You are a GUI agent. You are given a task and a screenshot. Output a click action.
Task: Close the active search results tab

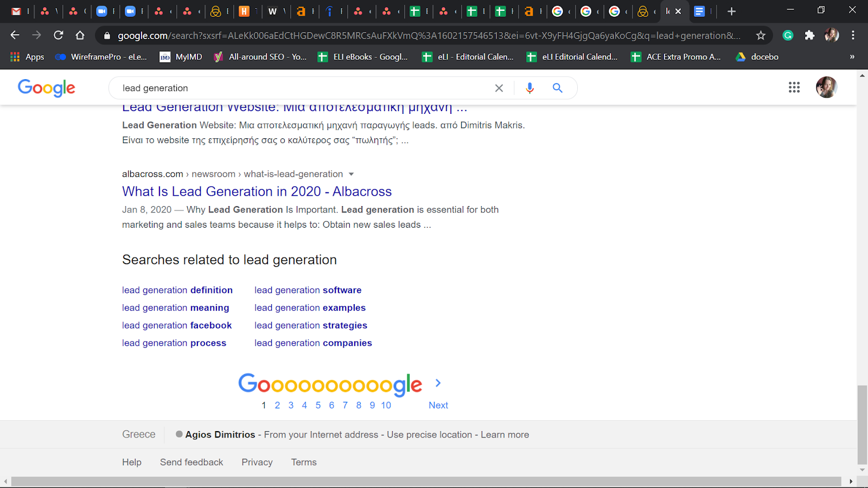[678, 11]
